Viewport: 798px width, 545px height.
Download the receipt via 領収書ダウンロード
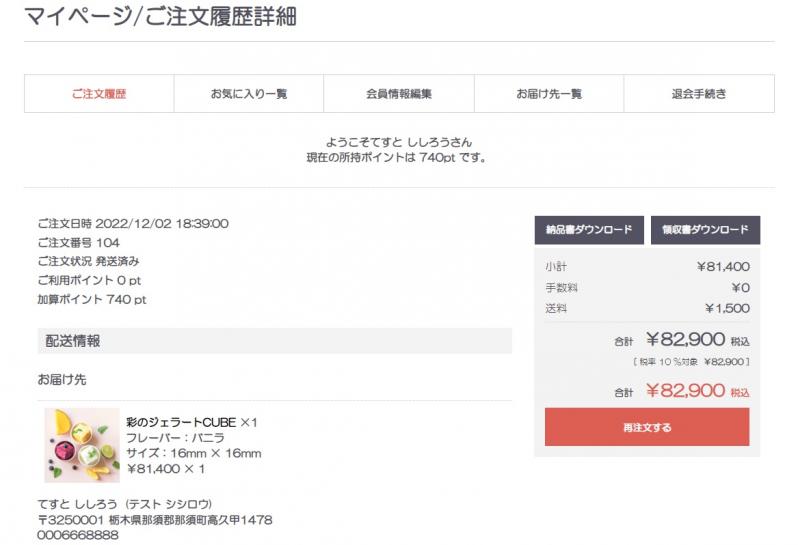pyautogui.click(x=705, y=230)
